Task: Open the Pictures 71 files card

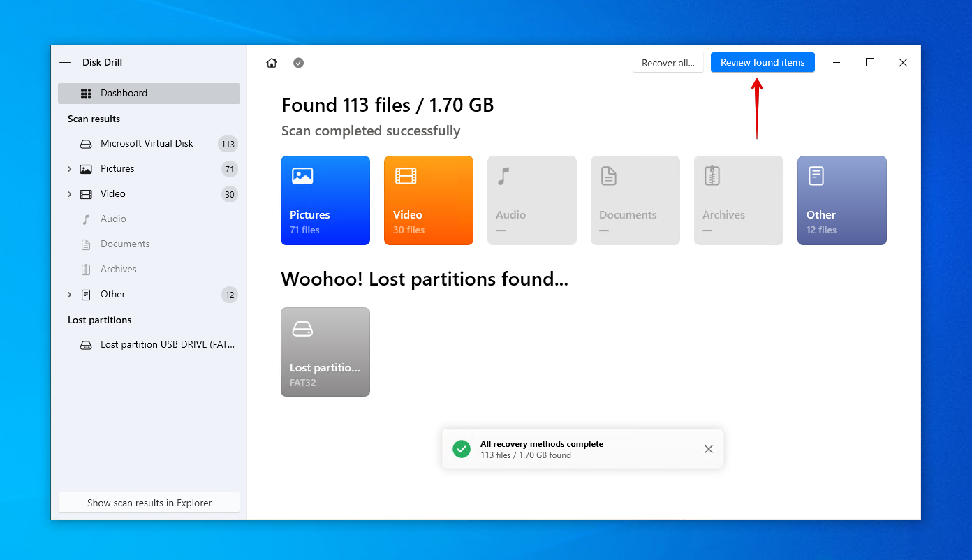Action: point(325,200)
